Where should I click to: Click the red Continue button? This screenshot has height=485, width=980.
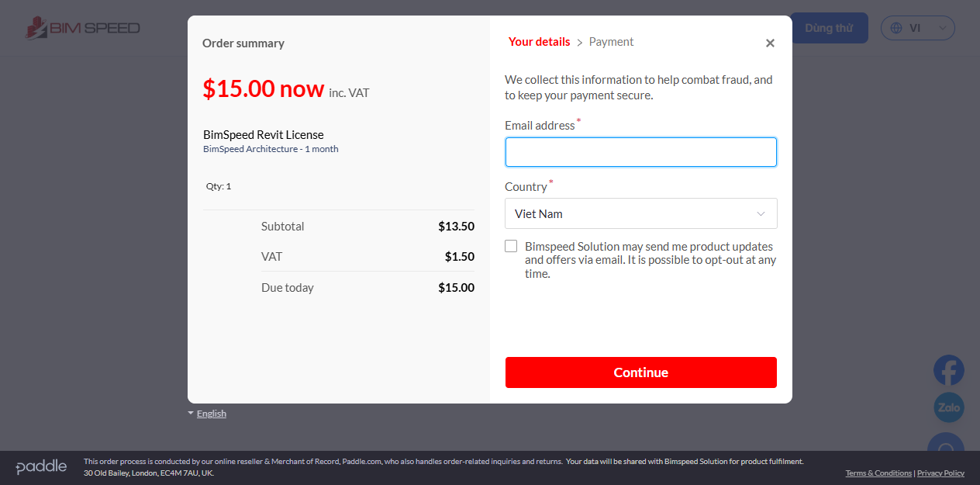pyautogui.click(x=640, y=372)
